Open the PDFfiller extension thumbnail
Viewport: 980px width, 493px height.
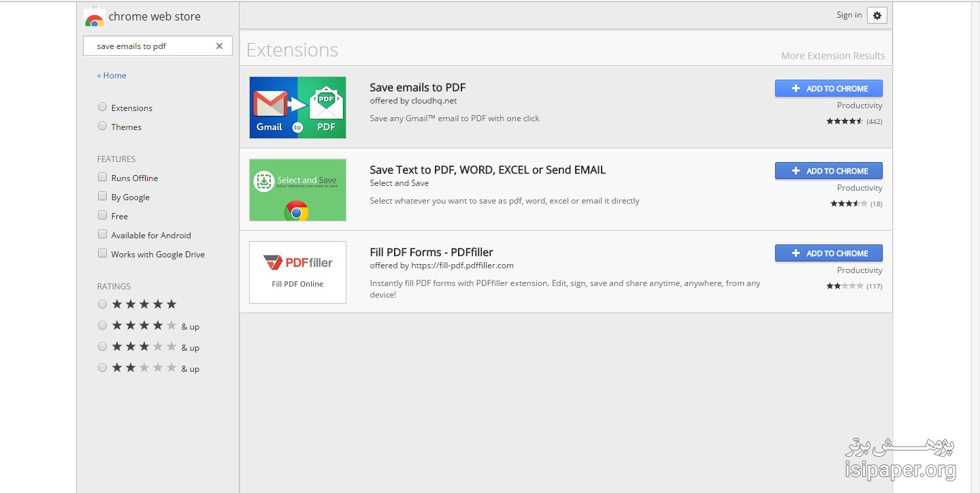(x=297, y=272)
